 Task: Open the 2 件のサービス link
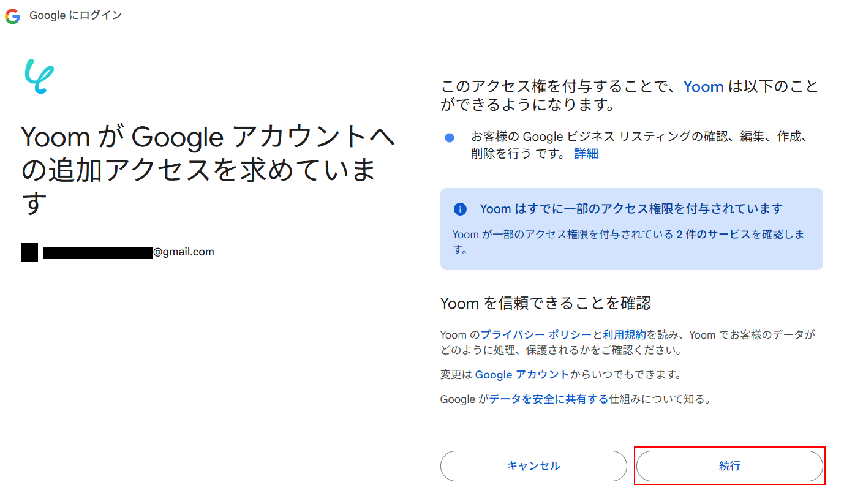point(713,234)
